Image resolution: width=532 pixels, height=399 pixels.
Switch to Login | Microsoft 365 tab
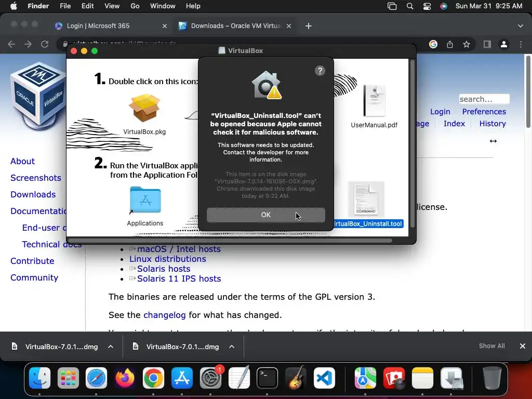click(x=111, y=26)
